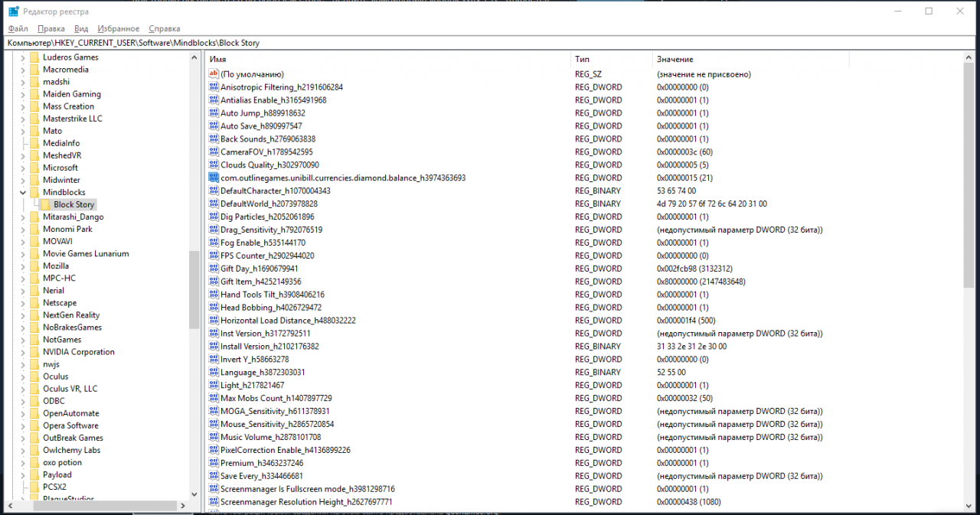Select the PCSX2 key
Viewport: 980px width, 515px height.
point(54,487)
